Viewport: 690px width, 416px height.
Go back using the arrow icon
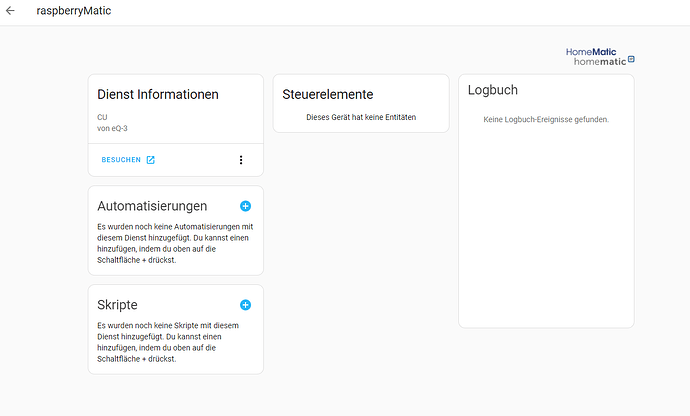pos(10,11)
